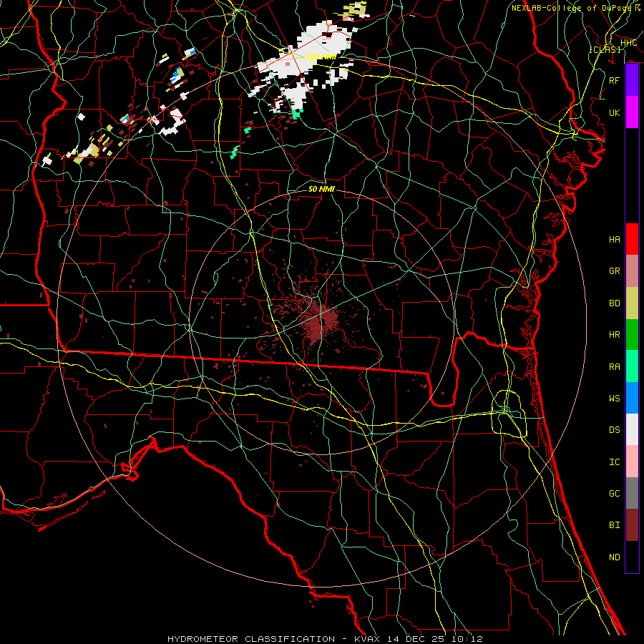The image size is (644, 644).
Task: Click the KVAX station identifier
Action: coord(367,639)
